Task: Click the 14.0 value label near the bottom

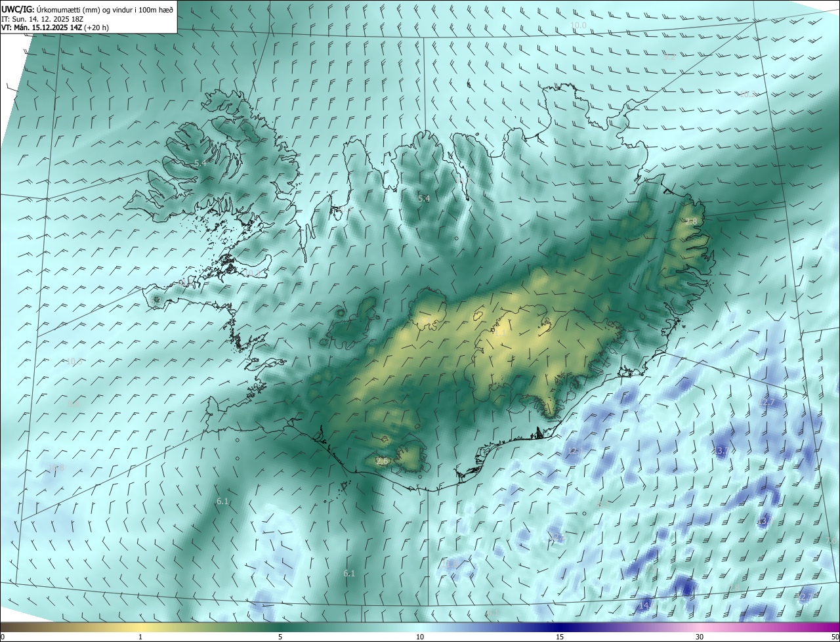Action: pos(646,605)
